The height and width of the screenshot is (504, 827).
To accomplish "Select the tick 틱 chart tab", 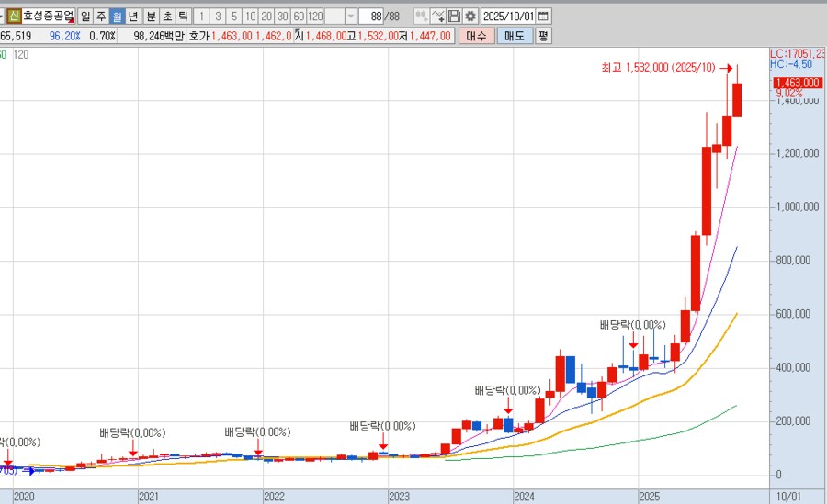I will pyautogui.click(x=183, y=17).
